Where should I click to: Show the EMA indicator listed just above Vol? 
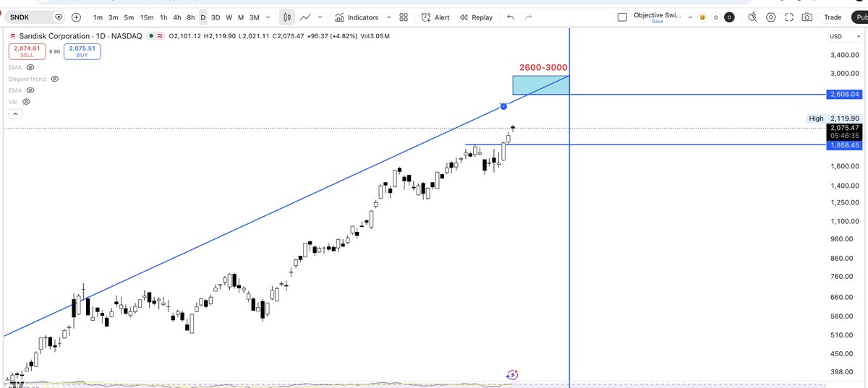(x=30, y=90)
